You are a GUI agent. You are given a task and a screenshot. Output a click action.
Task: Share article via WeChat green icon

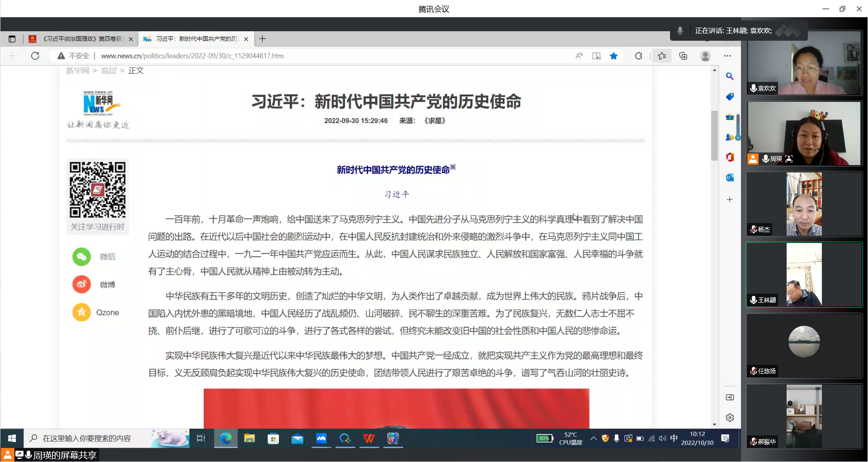click(82, 257)
